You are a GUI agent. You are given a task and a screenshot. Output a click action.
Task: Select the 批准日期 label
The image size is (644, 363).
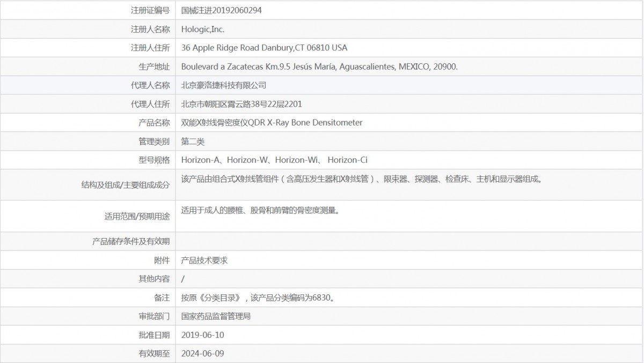pyautogui.click(x=154, y=335)
